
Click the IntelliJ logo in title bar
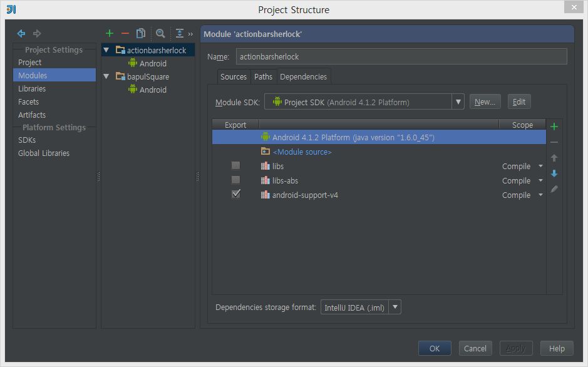coord(11,9)
